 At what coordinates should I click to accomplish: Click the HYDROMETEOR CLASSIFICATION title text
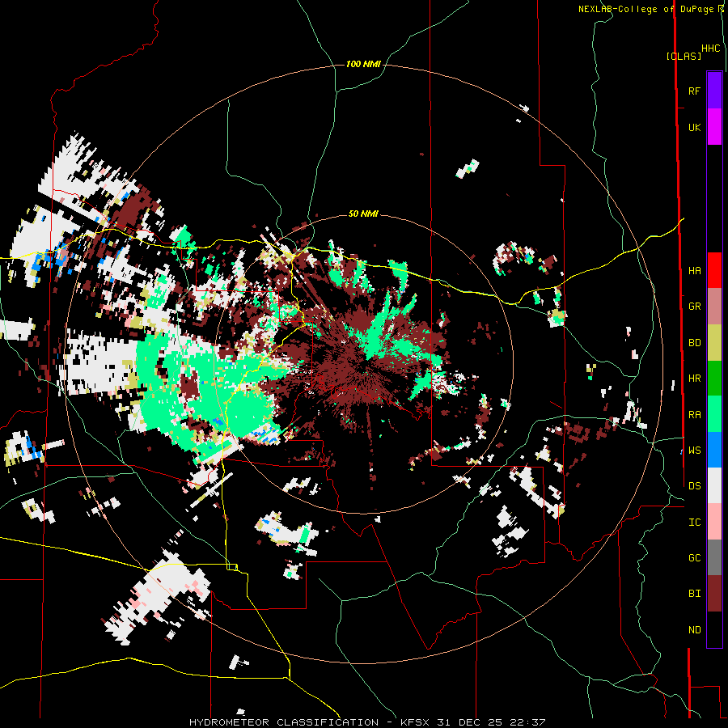point(284,722)
